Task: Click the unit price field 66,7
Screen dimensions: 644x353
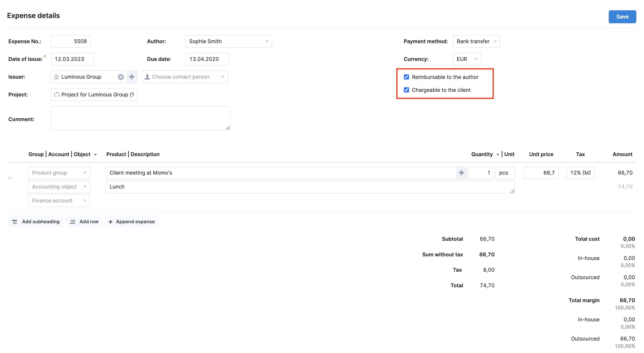Action: coord(541,173)
